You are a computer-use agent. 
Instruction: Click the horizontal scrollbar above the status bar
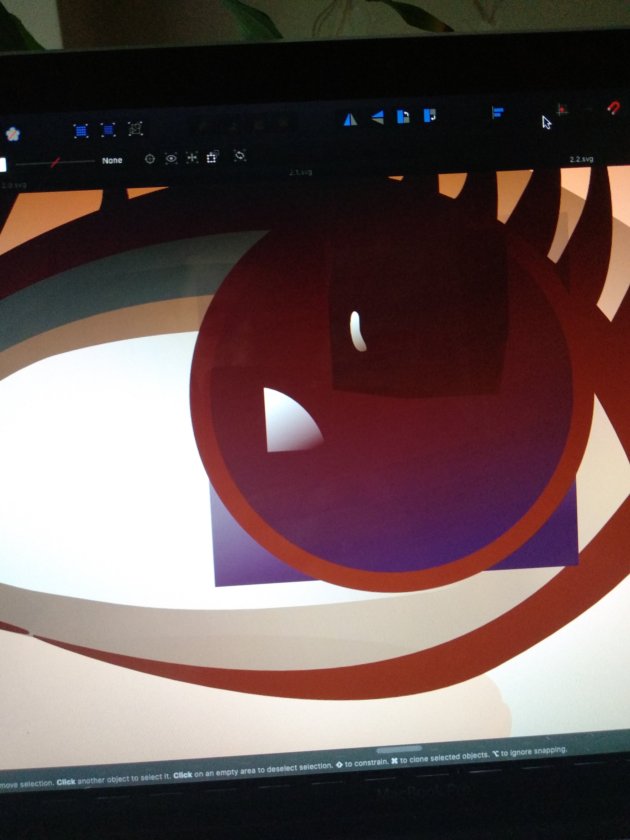pos(399,749)
